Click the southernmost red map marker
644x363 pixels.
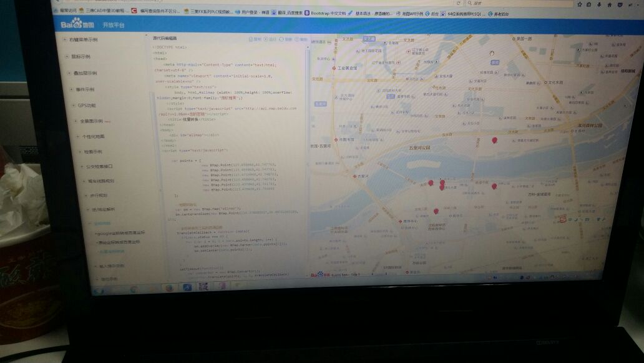[436, 211]
